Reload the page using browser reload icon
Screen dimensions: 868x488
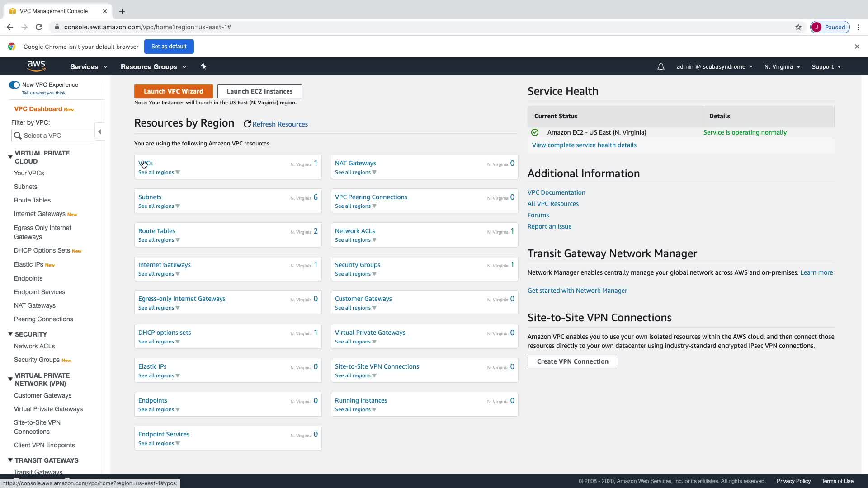coord(39,27)
